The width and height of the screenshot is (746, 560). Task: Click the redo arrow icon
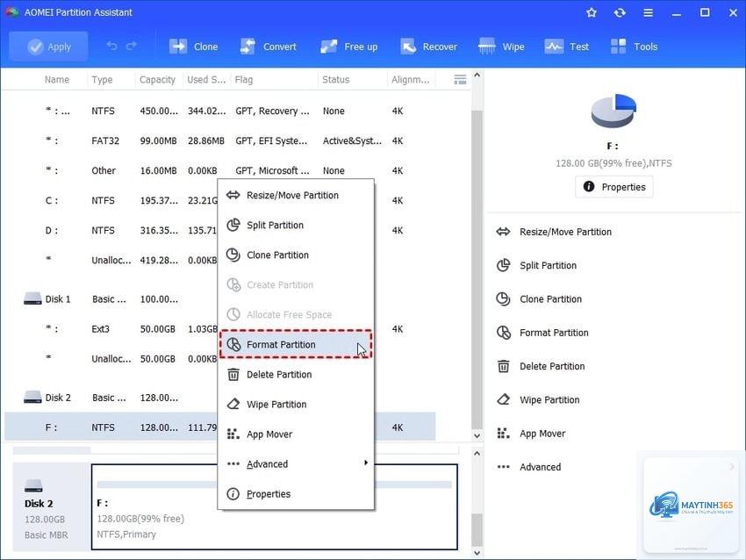pyautogui.click(x=132, y=47)
